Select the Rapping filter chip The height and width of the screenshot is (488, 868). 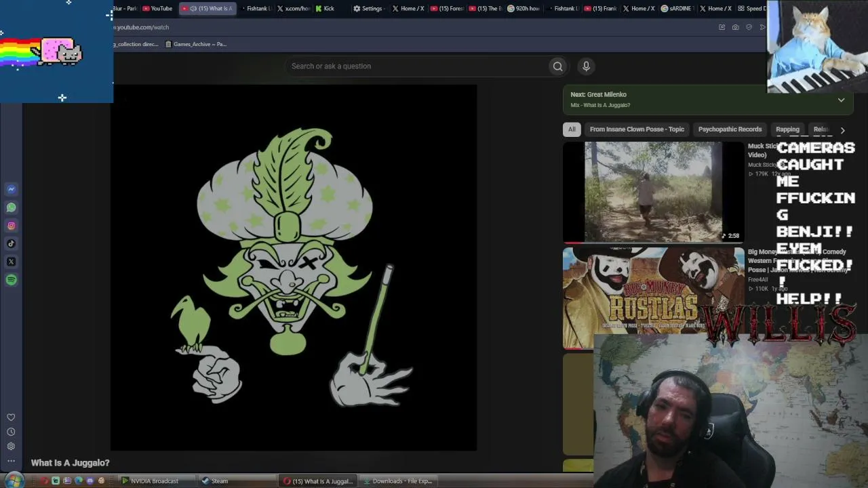787,129
